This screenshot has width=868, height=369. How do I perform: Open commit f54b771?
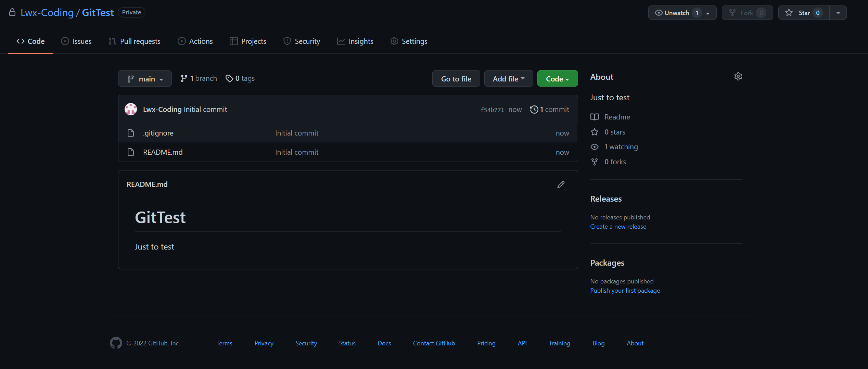click(x=492, y=110)
